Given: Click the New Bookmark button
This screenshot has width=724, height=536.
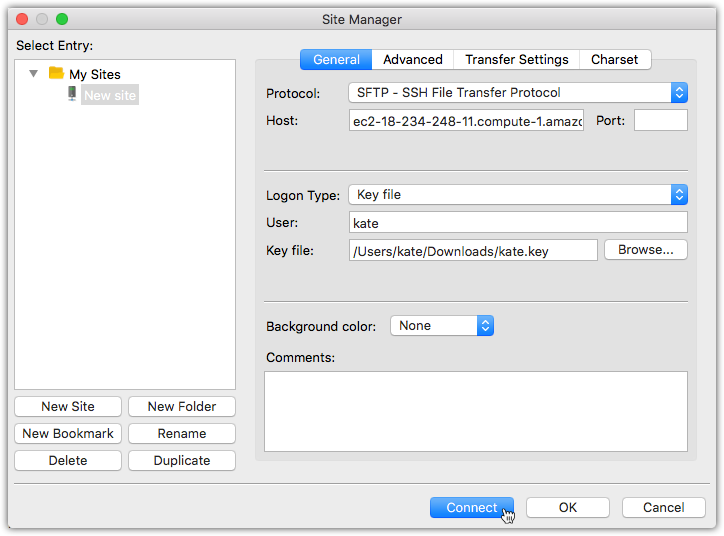Looking at the screenshot, I should (68, 434).
